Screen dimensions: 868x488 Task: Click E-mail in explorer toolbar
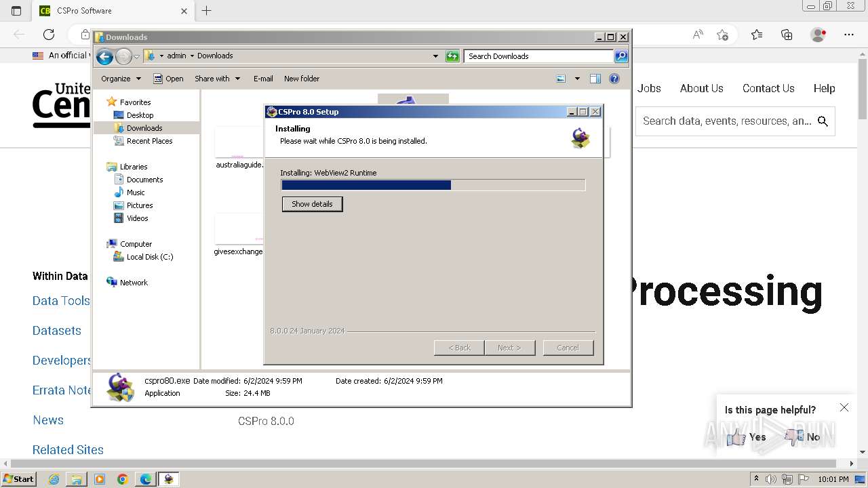tap(263, 79)
